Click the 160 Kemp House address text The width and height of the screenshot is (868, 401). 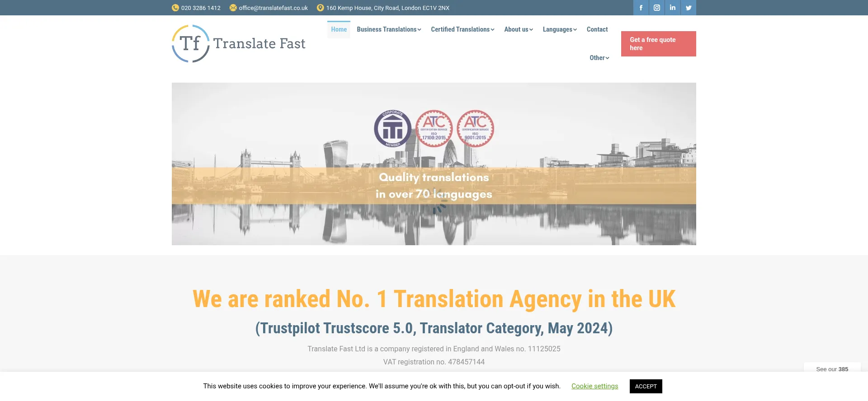click(x=388, y=8)
